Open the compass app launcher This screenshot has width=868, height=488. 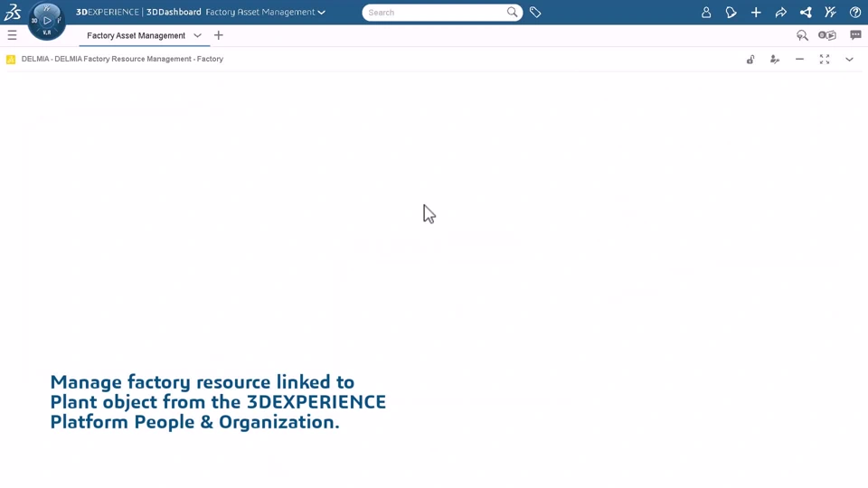pos(46,21)
